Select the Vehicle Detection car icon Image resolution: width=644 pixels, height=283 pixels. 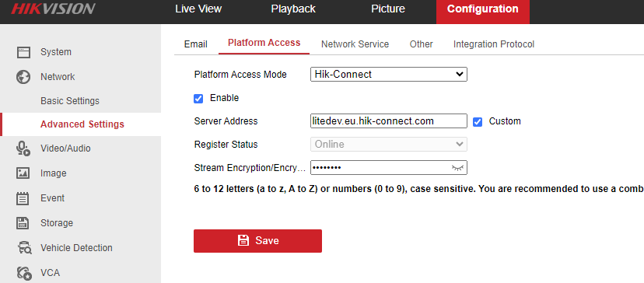coord(24,248)
